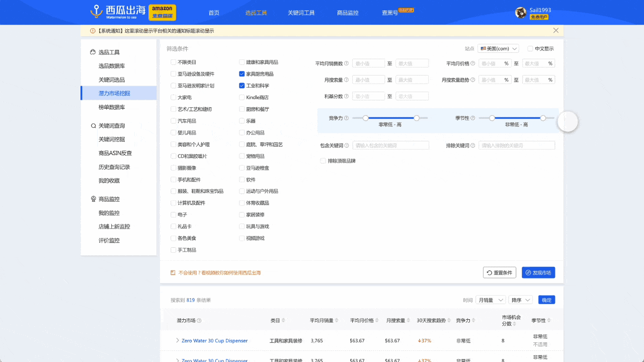The width and height of the screenshot is (644, 362).
Task: Click help icon beside 季节性 slider
Action: 472,118
